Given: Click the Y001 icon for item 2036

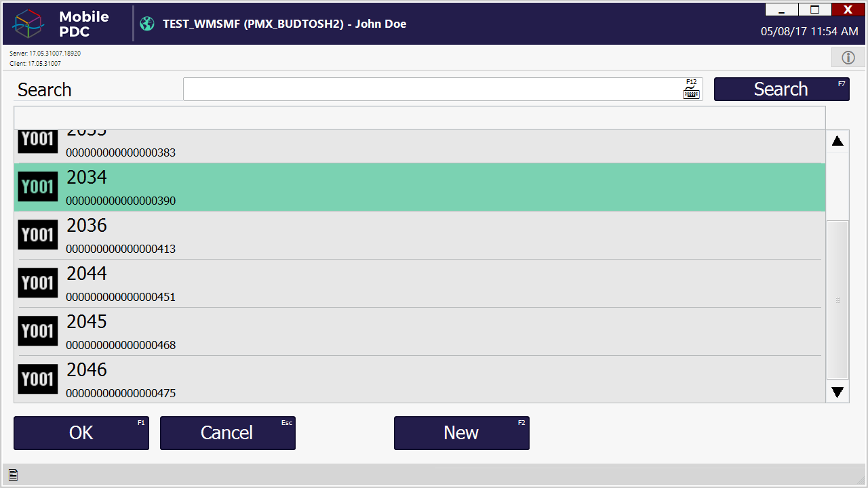Looking at the screenshot, I should pos(38,235).
